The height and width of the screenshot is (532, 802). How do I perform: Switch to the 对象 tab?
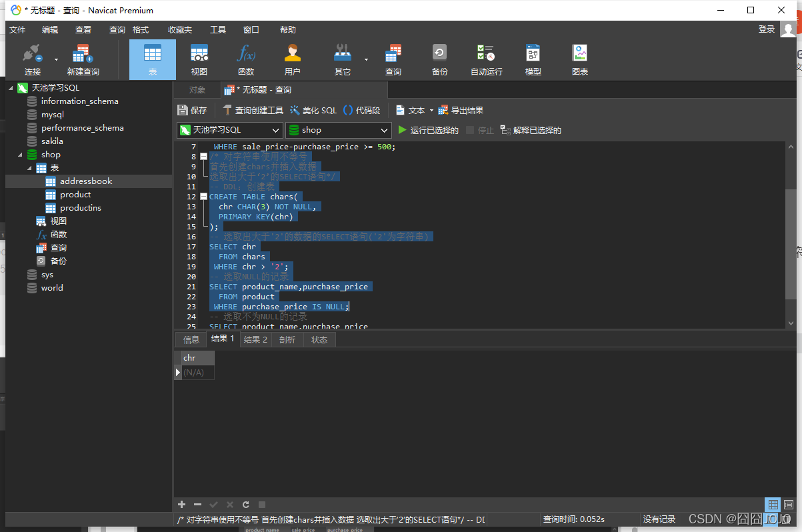pos(197,90)
